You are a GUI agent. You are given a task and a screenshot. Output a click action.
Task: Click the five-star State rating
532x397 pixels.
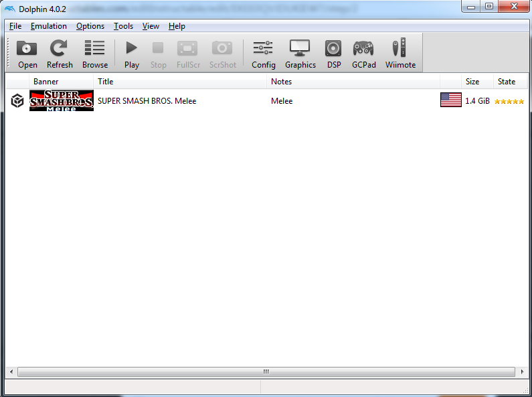pyautogui.click(x=509, y=101)
